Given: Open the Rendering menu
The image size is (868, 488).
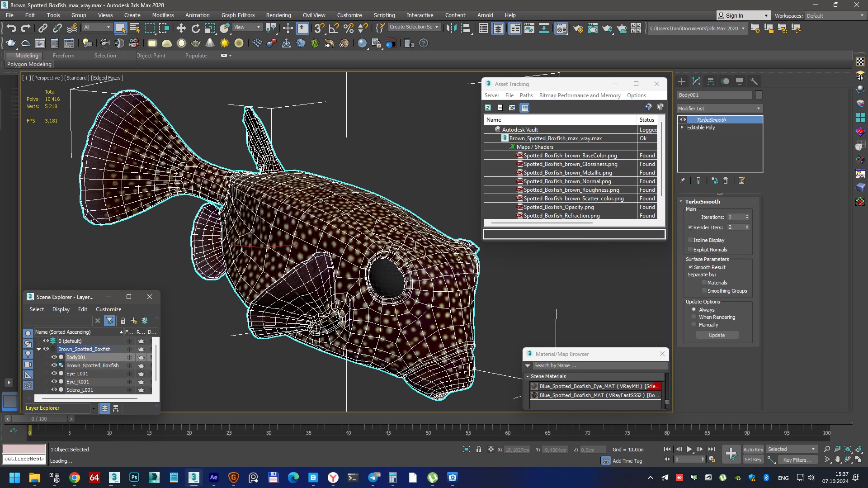Looking at the screenshot, I should tap(278, 15).
